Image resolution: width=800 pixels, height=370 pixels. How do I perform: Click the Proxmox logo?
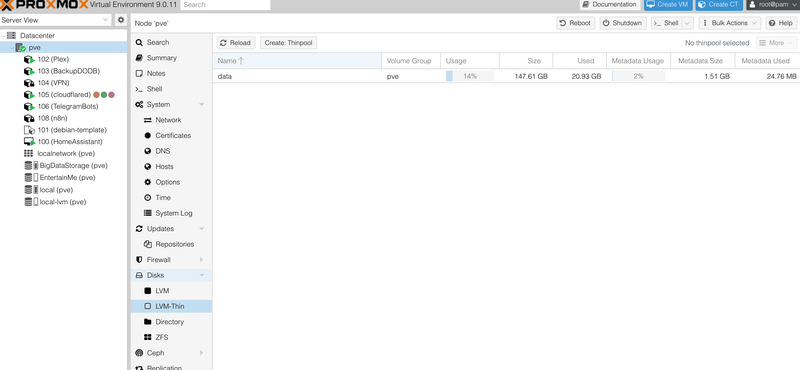44,5
